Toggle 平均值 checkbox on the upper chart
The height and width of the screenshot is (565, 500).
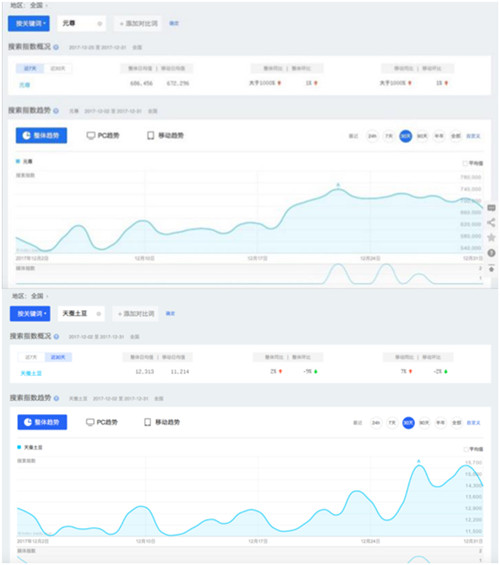[465, 164]
